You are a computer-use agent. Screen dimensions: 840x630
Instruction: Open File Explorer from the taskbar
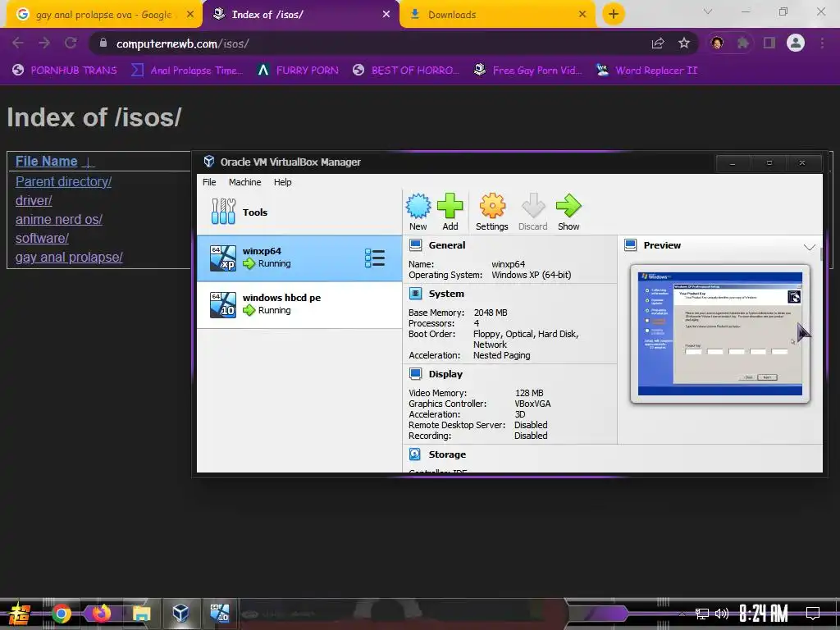click(x=141, y=614)
